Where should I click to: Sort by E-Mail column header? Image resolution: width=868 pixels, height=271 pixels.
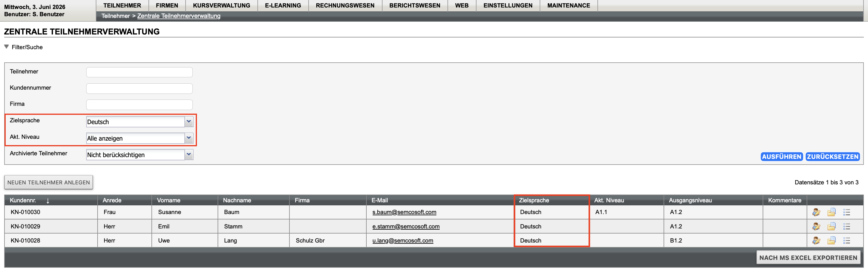point(380,201)
